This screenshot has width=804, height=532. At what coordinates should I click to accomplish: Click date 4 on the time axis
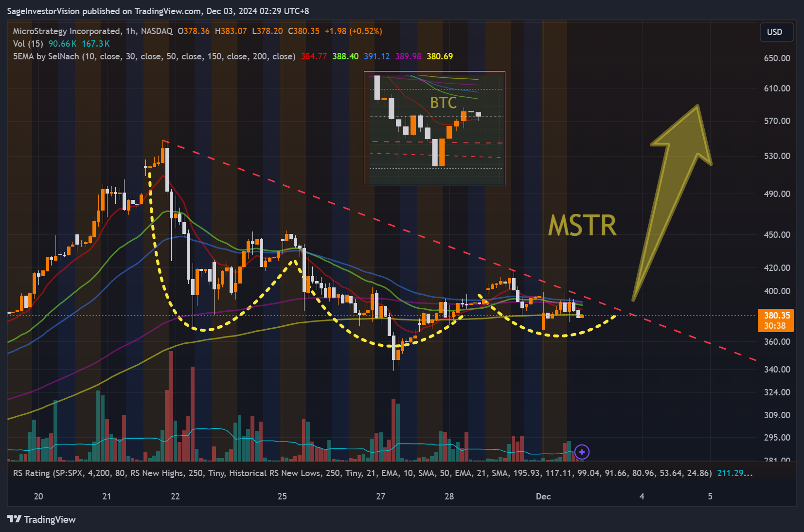pos(642,497)
